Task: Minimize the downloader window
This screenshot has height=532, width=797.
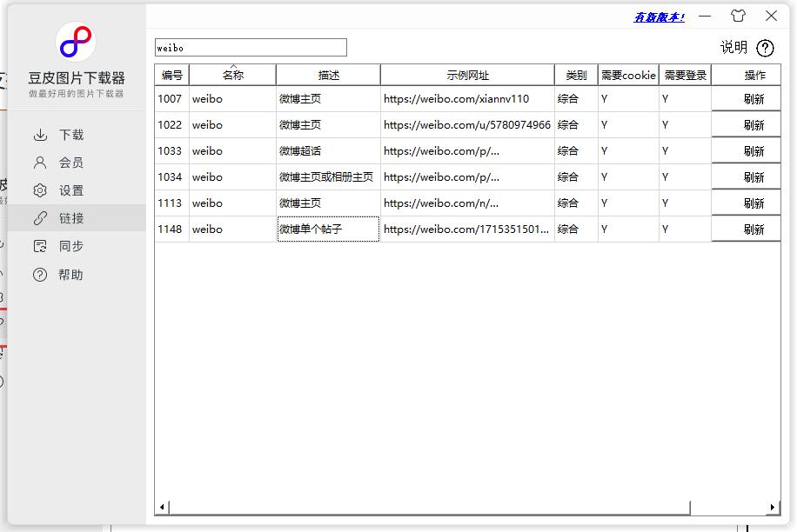Action: (705, 17)
